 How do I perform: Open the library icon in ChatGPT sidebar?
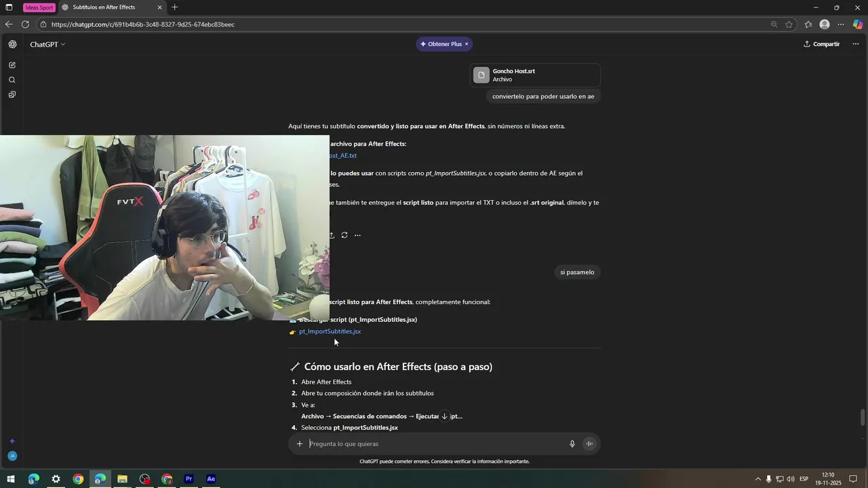point(12,95)
